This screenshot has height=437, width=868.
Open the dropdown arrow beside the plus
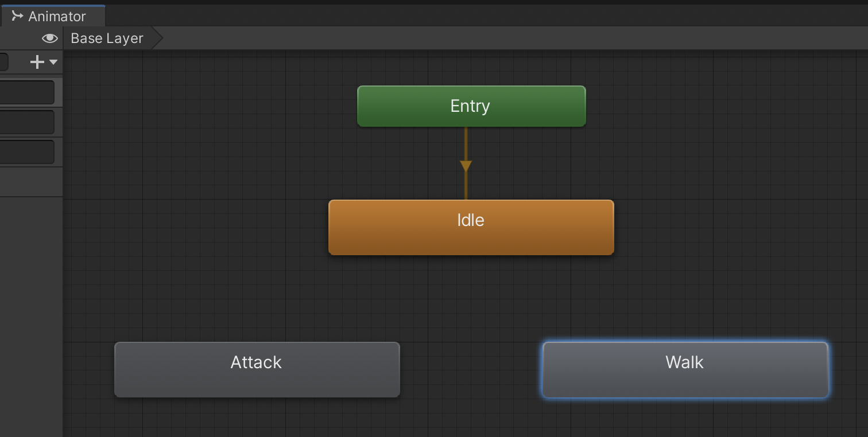53,62
